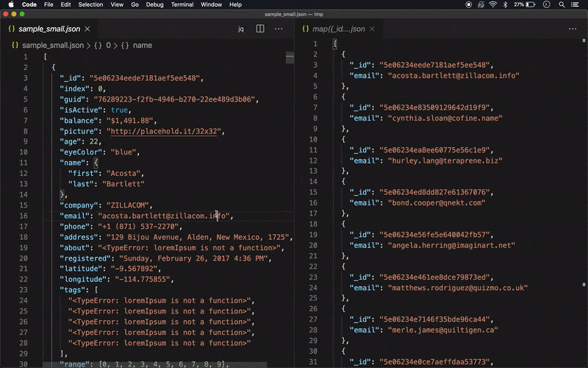Open the Help menu
The width and height of the screenshot is (588, 368).
click(235, 4)
